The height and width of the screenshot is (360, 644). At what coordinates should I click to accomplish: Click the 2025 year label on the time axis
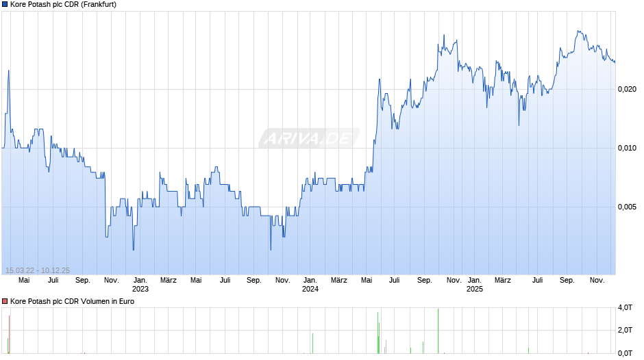click(474, 289)
